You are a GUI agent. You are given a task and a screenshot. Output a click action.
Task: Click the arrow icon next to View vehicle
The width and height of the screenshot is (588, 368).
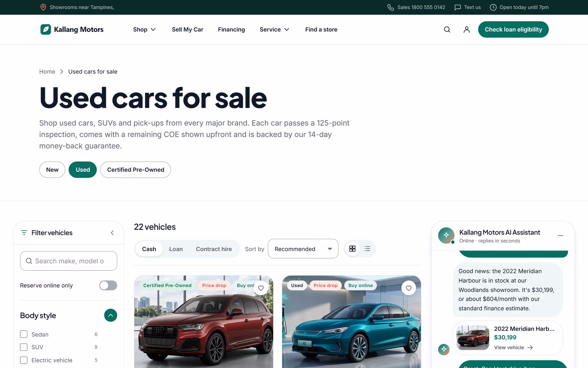(x=530, y=347)
